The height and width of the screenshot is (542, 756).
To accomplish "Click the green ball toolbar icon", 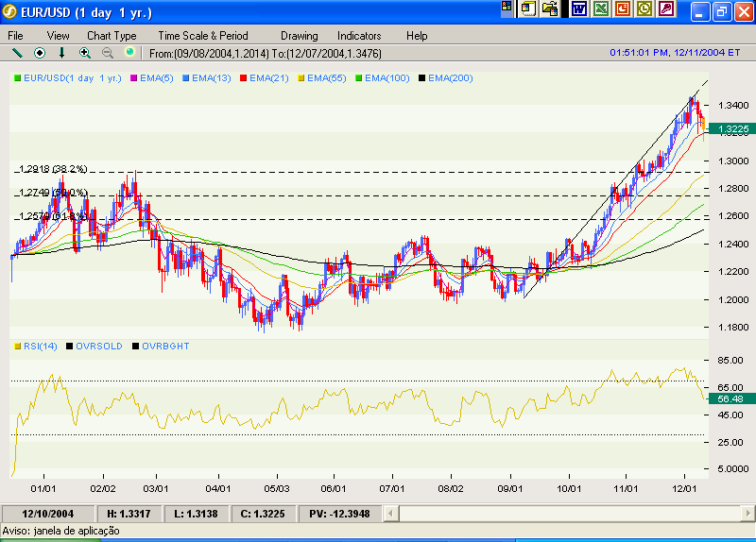I will tap(129, 53).
